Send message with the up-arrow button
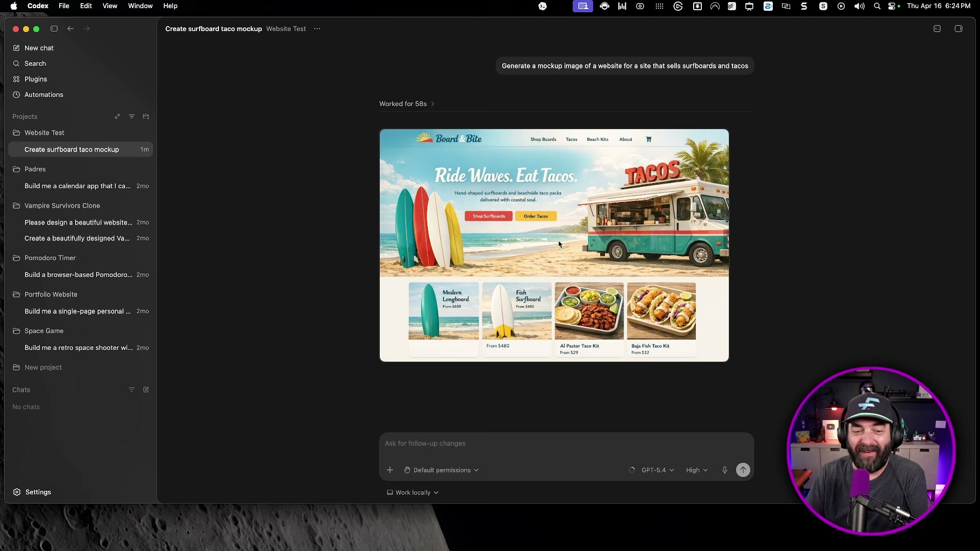 [x=743, y=470]
